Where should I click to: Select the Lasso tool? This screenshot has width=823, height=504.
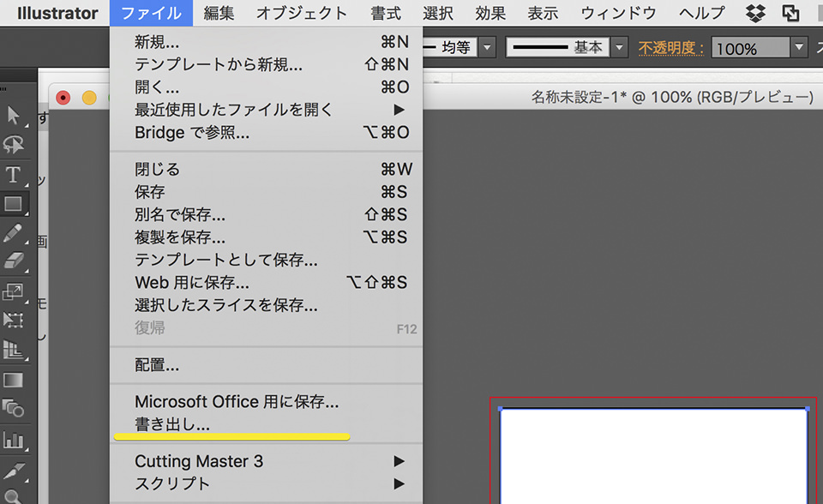(13, 144)
